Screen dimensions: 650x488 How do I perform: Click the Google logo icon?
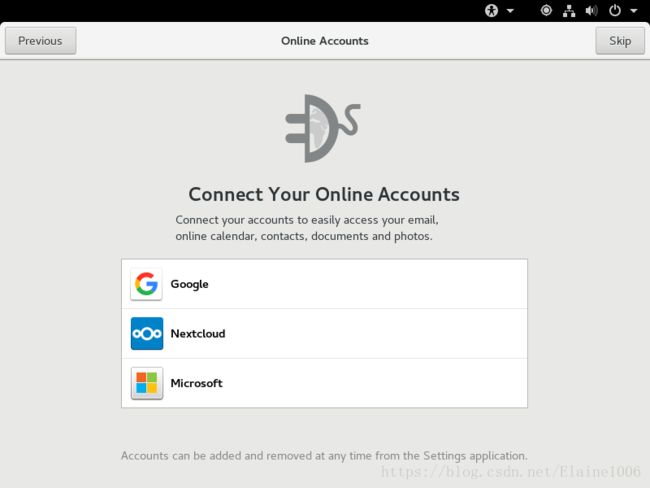pyautogui.click(x=146, y=284)
